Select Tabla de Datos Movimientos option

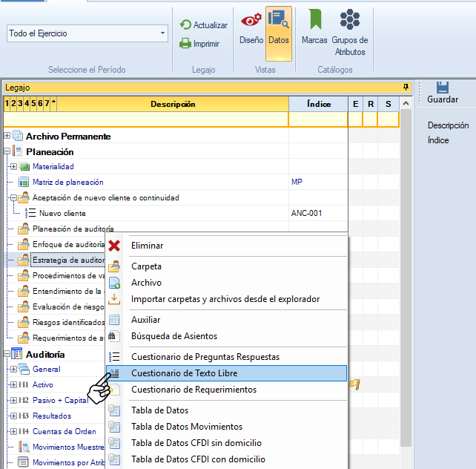coord(186,427)
